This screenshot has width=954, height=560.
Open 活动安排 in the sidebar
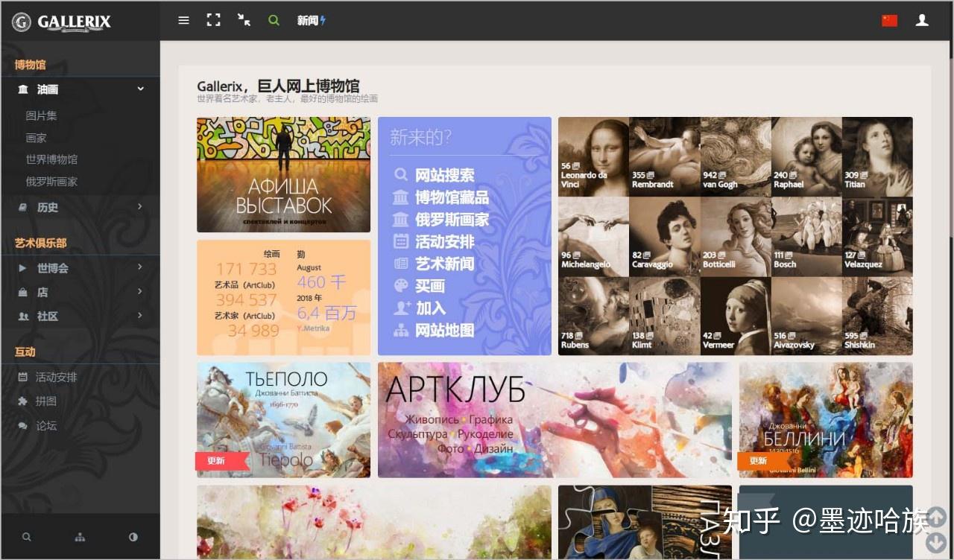(56, 378)
